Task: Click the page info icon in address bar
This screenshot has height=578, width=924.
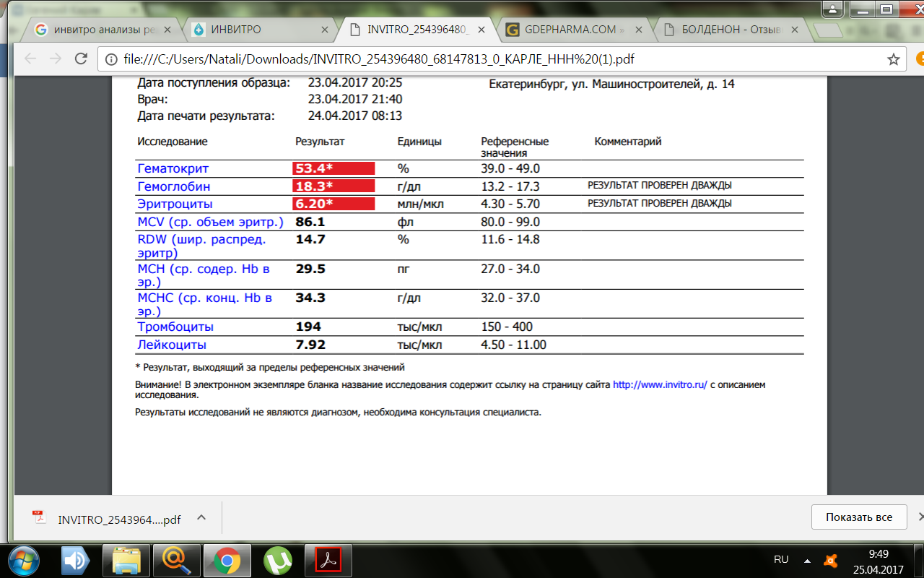Action: tap(111, 59)
